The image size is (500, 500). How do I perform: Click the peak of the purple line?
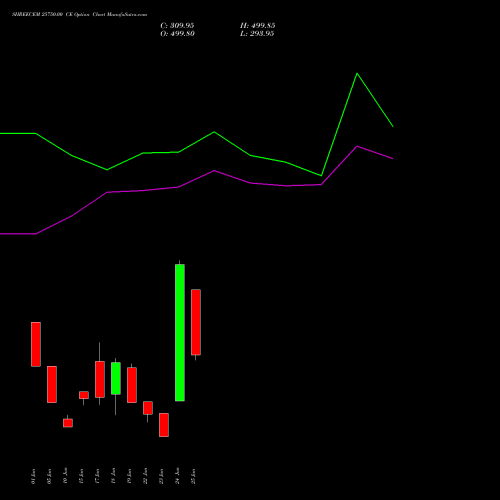click(357, 146)
